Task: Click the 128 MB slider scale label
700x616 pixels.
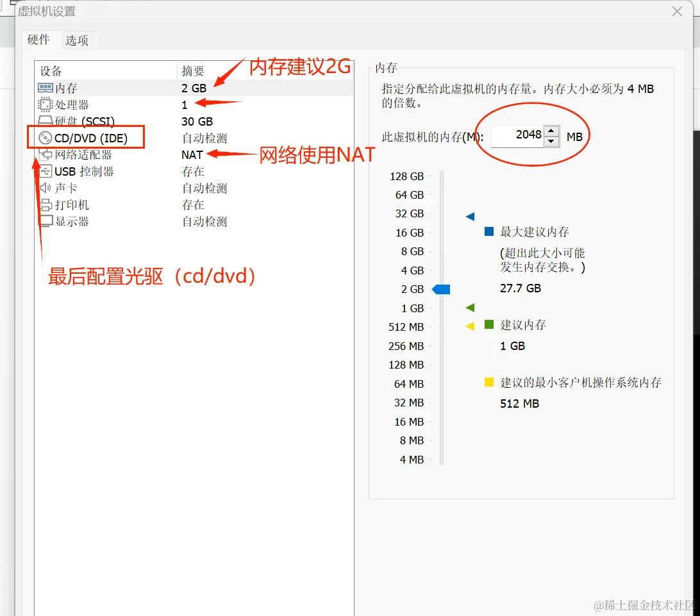Action: (x=406, y=365)
